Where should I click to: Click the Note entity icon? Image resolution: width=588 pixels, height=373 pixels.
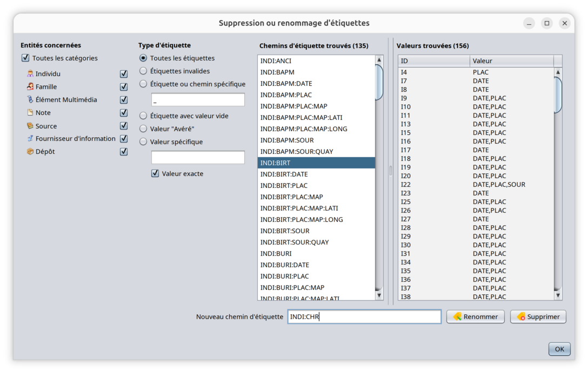[x=30, y=113]
